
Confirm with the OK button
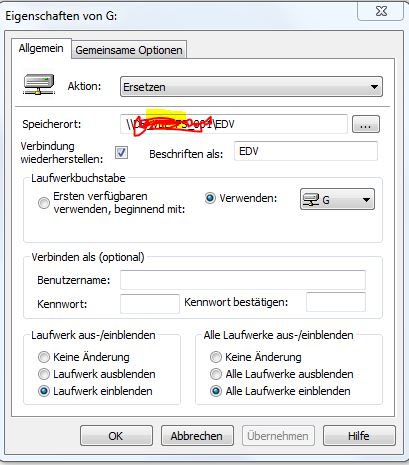click(x=116, y=436)
